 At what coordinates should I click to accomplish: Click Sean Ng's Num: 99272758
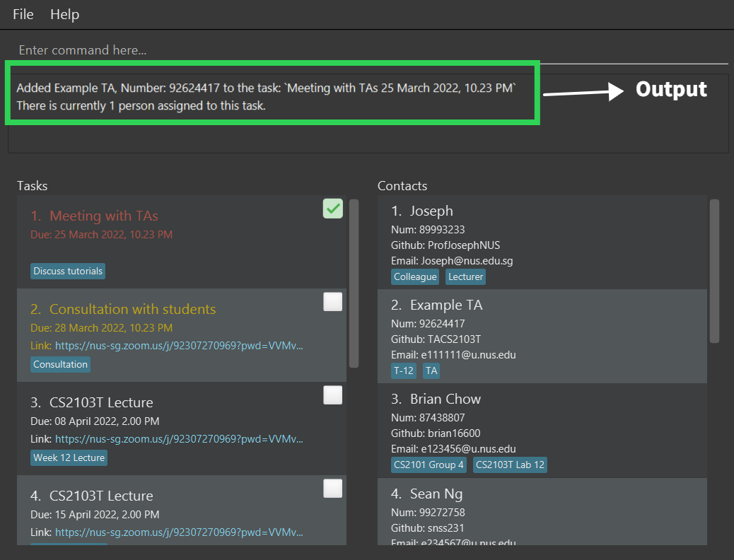[428, 513]
